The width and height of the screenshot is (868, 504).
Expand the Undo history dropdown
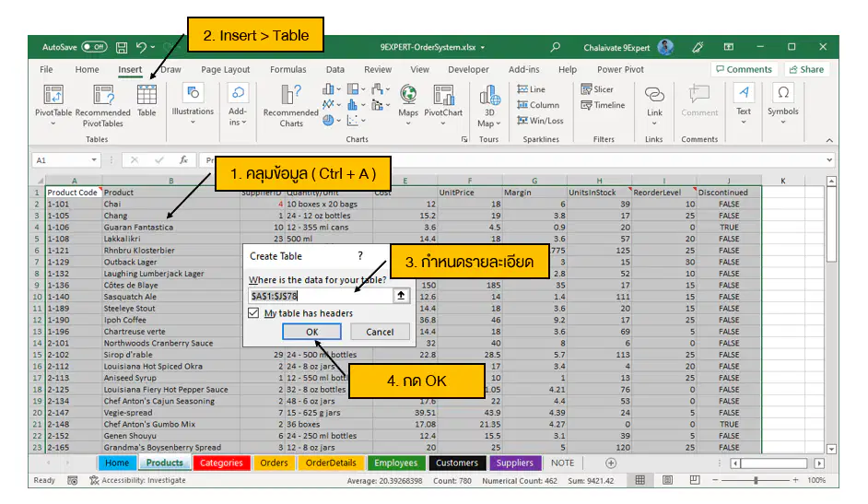pos(153,48)
